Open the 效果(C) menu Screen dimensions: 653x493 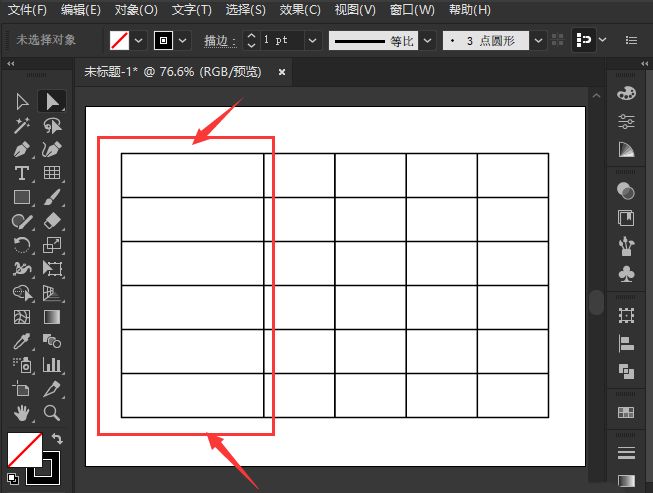point(300,10)
